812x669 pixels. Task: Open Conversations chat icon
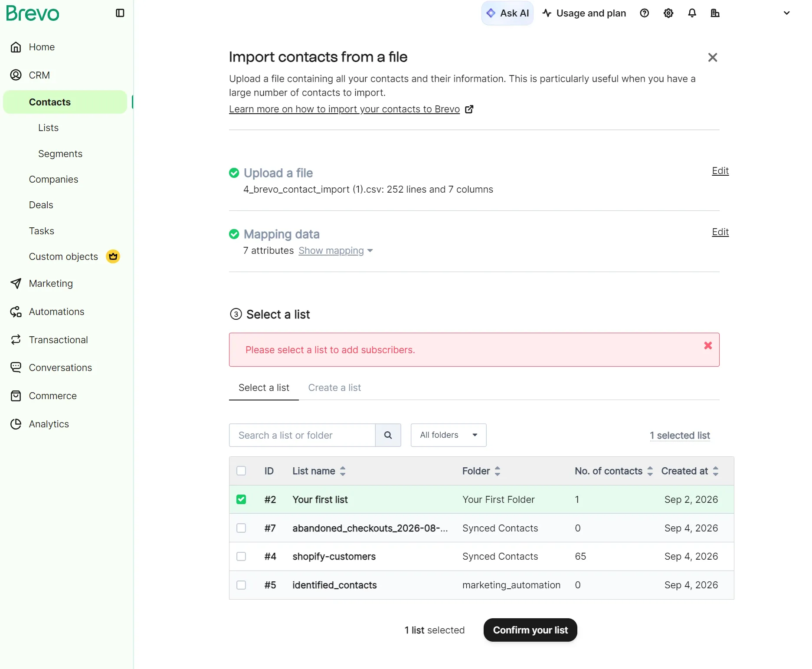coord(16,367)
